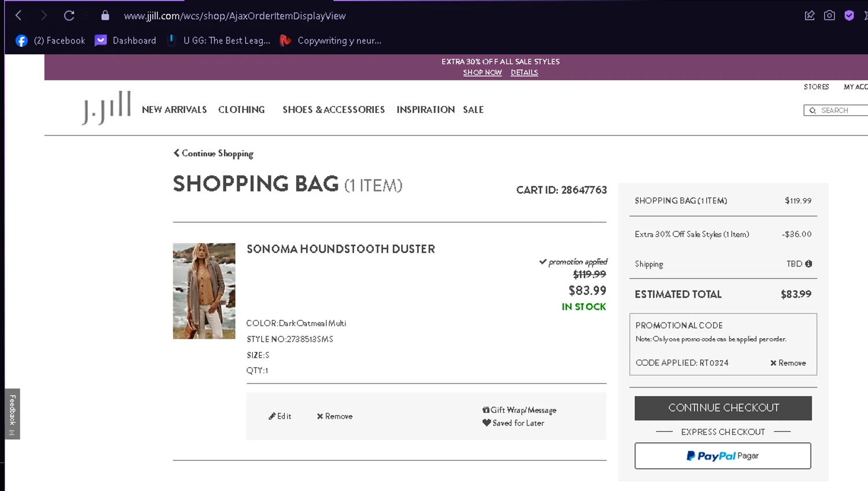
Task: Click the -$36.00 discount amount
Action: tap(797, 234)
